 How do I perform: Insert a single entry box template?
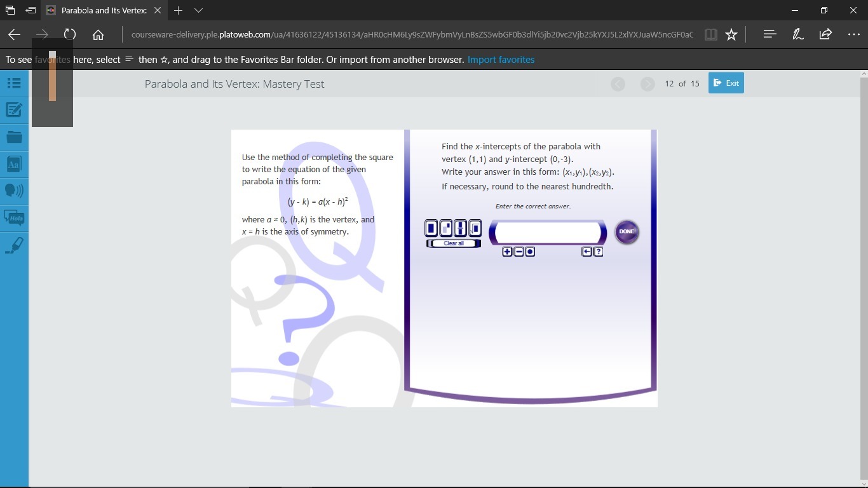coord(432,228)
